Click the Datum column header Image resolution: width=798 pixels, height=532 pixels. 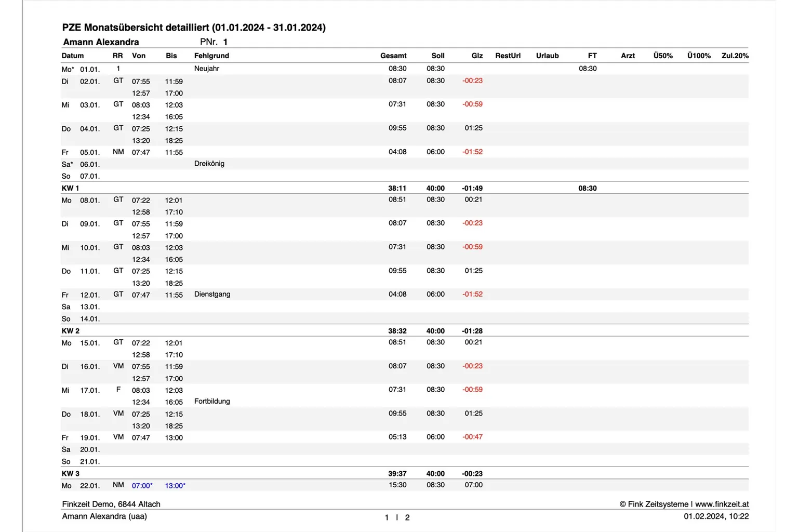pyautogui.click(x=73, y=56)
